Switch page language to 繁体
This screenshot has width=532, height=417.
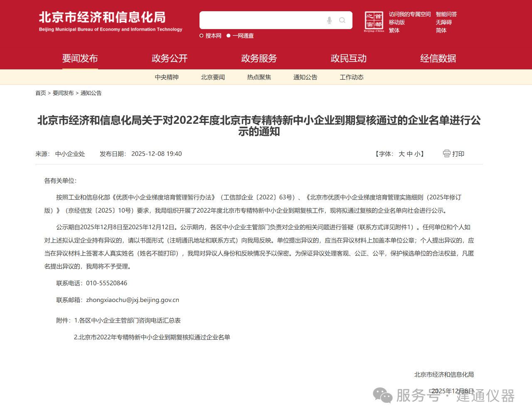point(393,30)
